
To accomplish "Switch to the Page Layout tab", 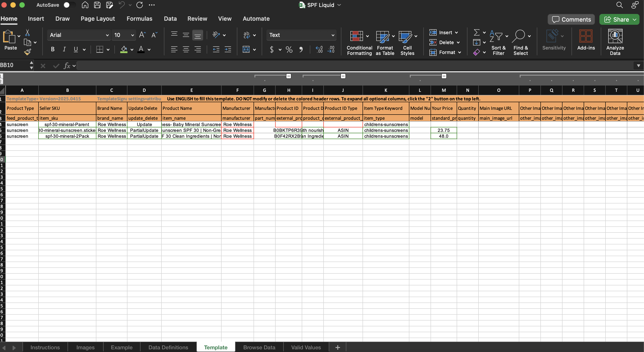I will pyautogui.click(x=98, y=18).
